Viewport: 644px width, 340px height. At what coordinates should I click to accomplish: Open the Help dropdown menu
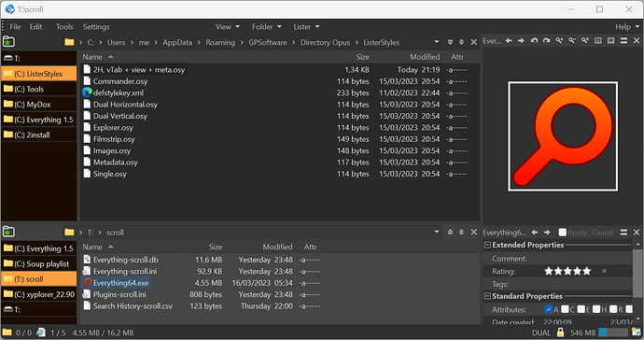click(x=627, y=27)
